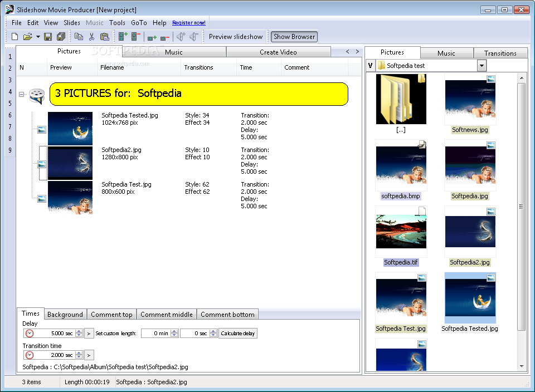535x392 pixels.
Task: Click the arrow button next to Delay
Action: click(89, 334)
